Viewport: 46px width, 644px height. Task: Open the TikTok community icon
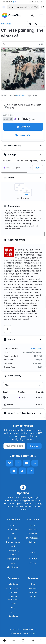point(22,471)
